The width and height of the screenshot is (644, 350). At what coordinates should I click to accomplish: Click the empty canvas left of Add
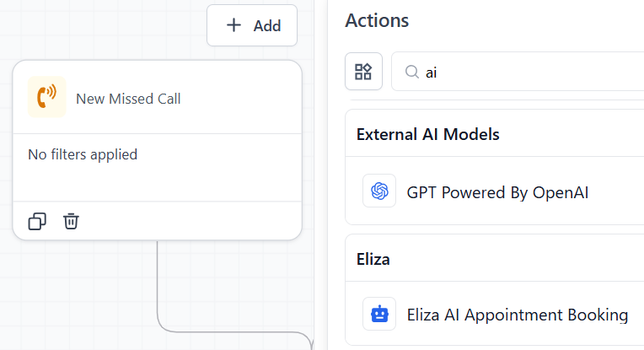coord(101,25)
